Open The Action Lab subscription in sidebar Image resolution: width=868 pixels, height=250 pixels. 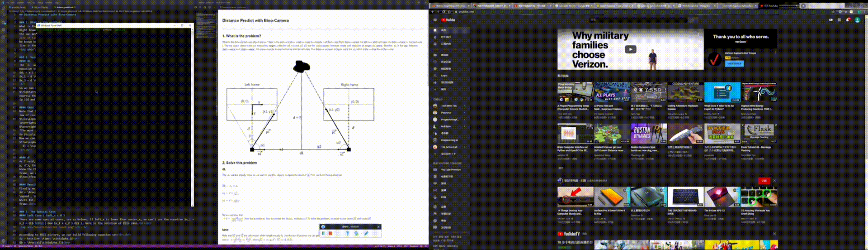pos(449,147)
